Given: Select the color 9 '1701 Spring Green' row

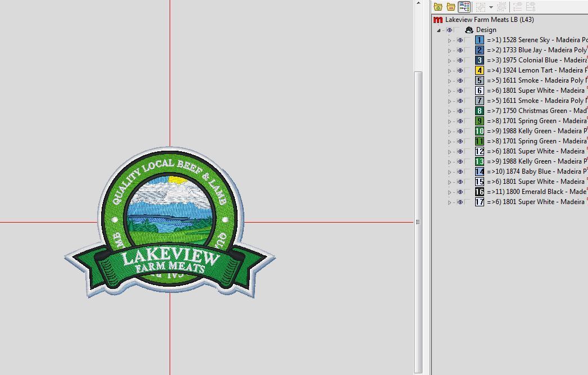Looking at the screenshot, I should tap(537, 121).
